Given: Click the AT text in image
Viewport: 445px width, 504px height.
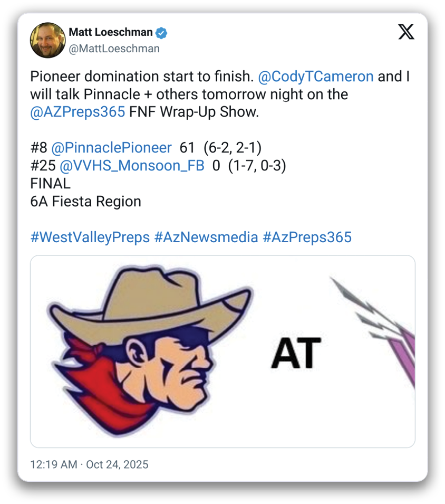Looking at the screenshot, I should [296, 353].
